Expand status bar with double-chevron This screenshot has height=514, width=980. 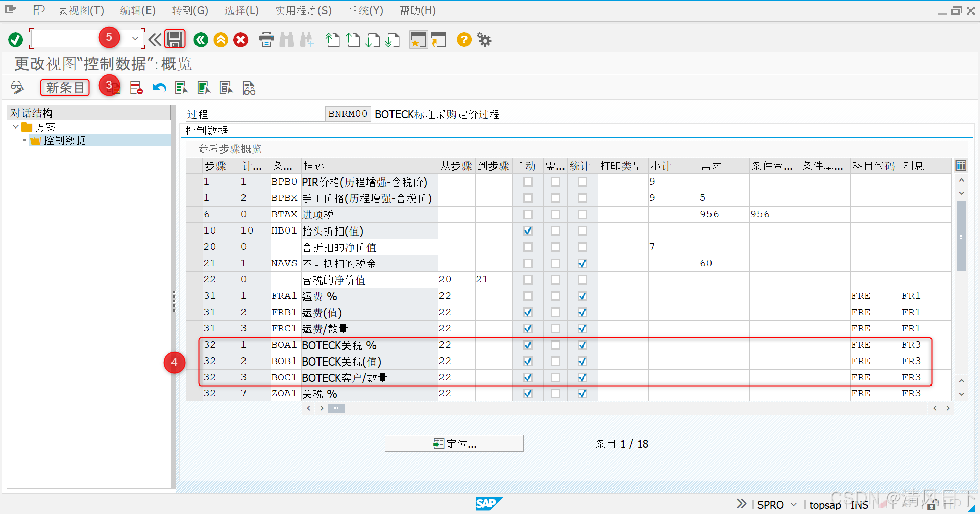click(741, 504)
